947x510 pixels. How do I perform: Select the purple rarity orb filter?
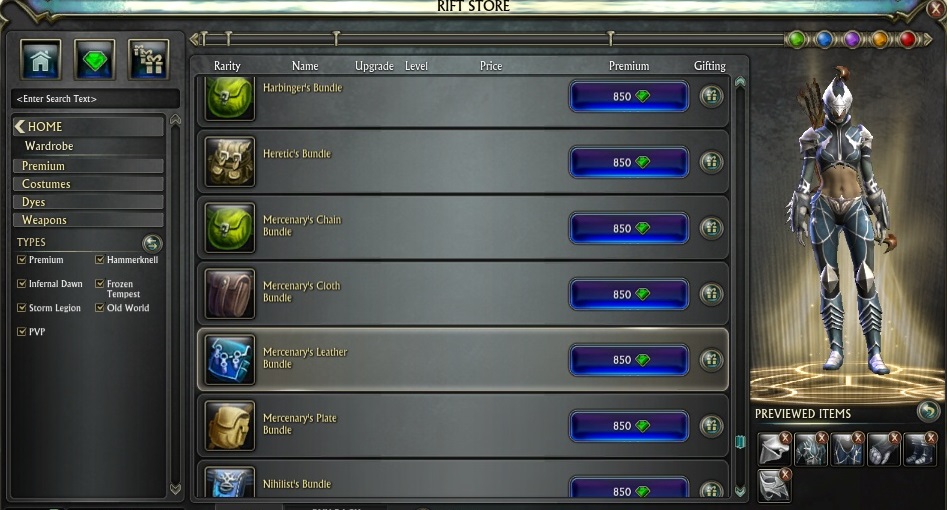pyautogui.click(x=852, y=39)
